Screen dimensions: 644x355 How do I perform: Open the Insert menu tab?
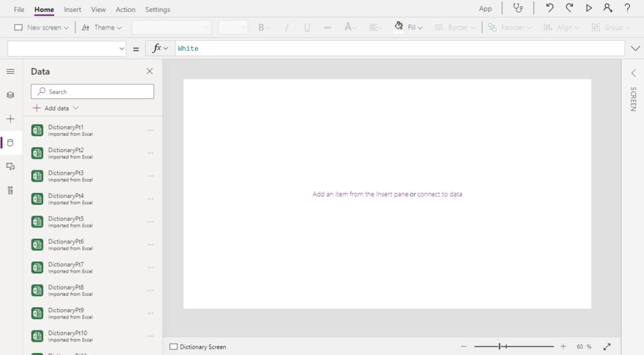[x=72, y=9]
